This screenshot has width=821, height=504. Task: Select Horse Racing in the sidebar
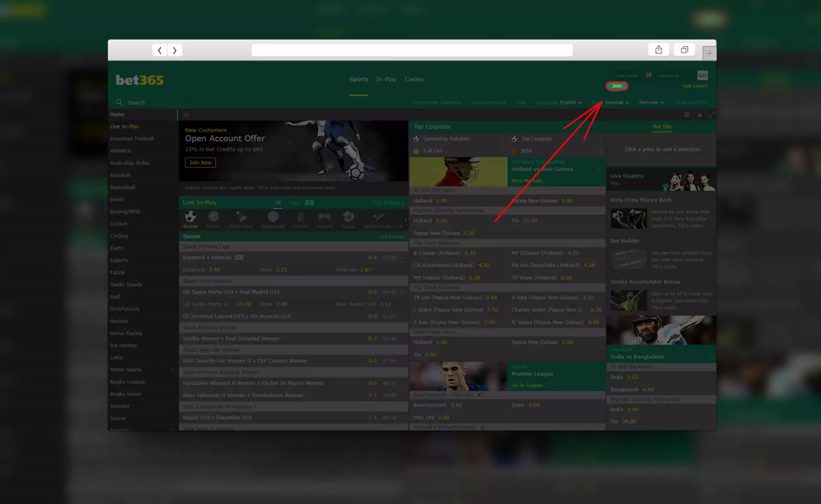click(142, 333)
